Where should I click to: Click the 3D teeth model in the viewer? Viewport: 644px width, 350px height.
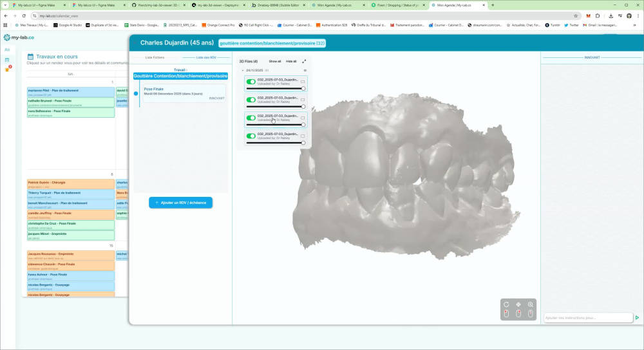(406, 176)
